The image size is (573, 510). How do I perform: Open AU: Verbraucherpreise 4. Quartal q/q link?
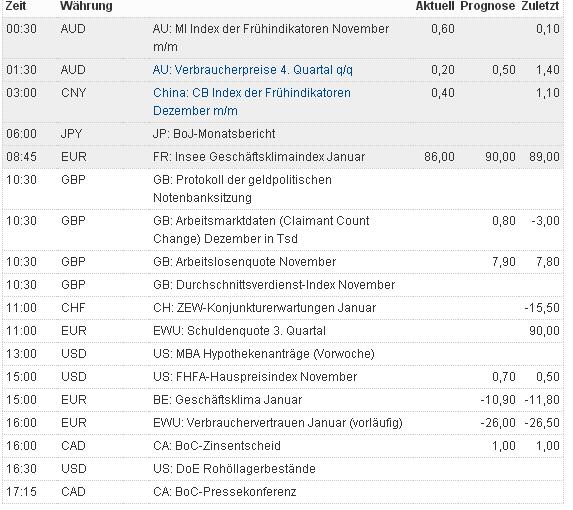(x=253, y=70)
